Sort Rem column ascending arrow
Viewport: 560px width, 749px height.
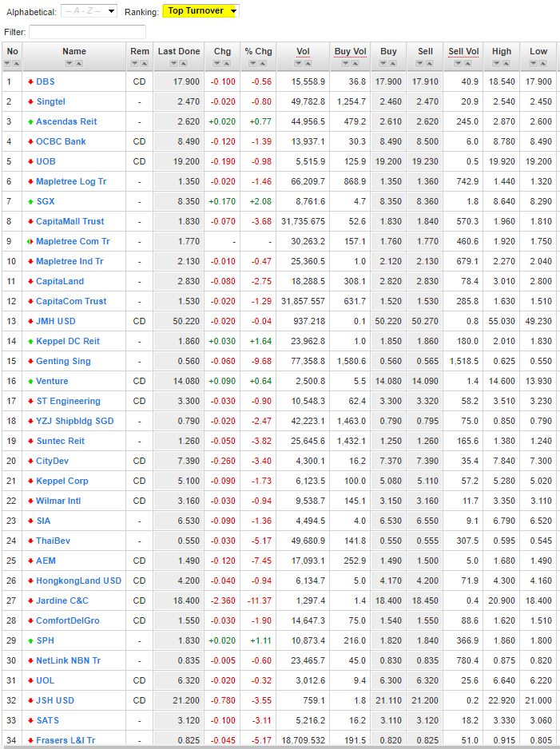point(145,64)
